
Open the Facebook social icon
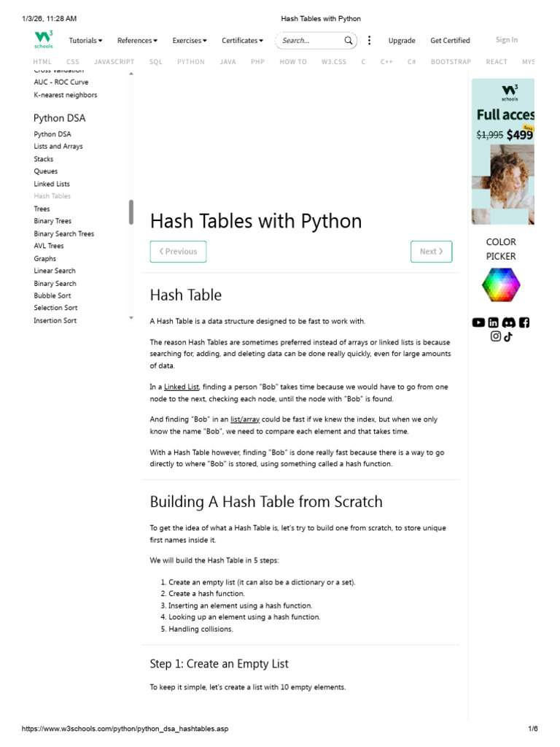click(524, 322)
